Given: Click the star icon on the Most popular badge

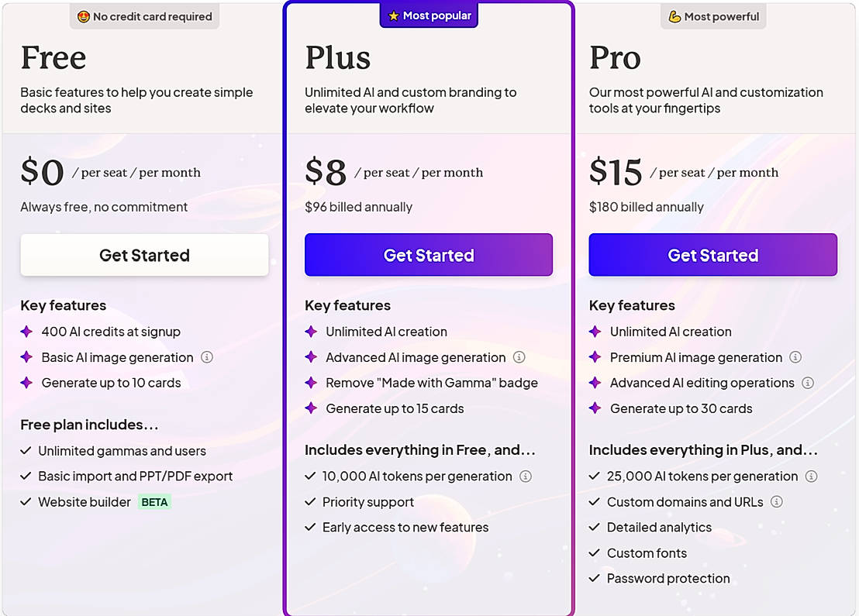Looking at the screenshot, I should tap(392, 15).
